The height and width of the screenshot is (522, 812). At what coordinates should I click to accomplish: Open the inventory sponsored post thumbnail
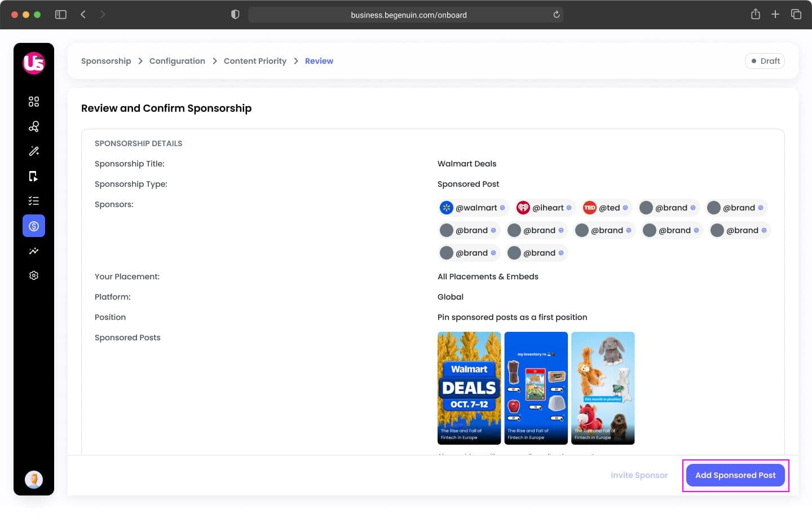point(536,388)
